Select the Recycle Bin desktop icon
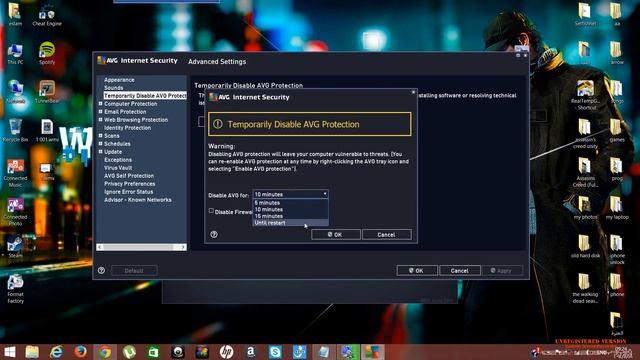 click(15, 131)
